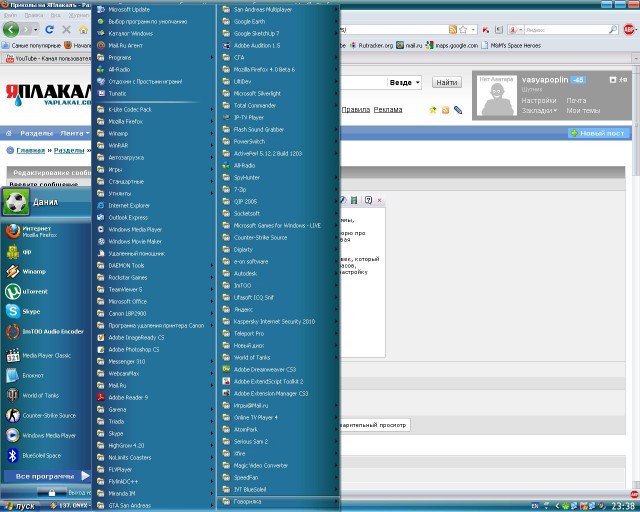Image resolution: width=640 pixels, height=512 pixels.
Task: Open Почта link in user panel
Action: pyautogui.click(x=576, y=100)
